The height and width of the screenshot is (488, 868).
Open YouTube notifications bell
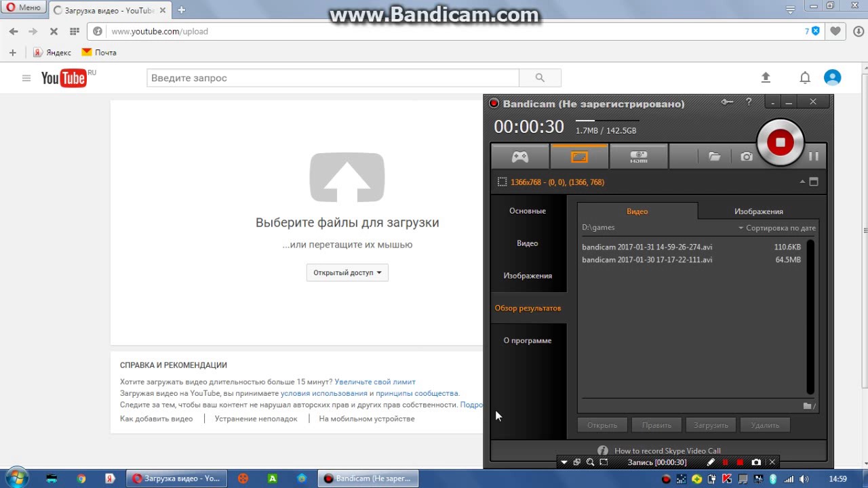[x=805, y=78]
